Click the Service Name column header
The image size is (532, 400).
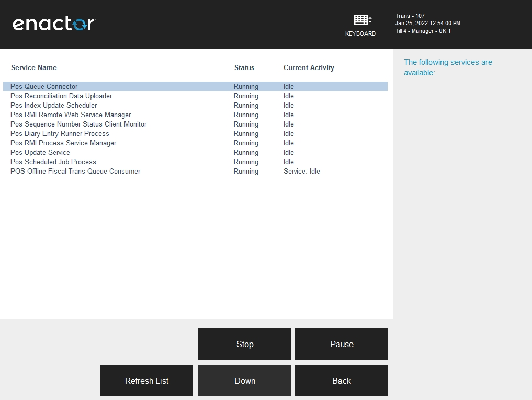[34, 67]
